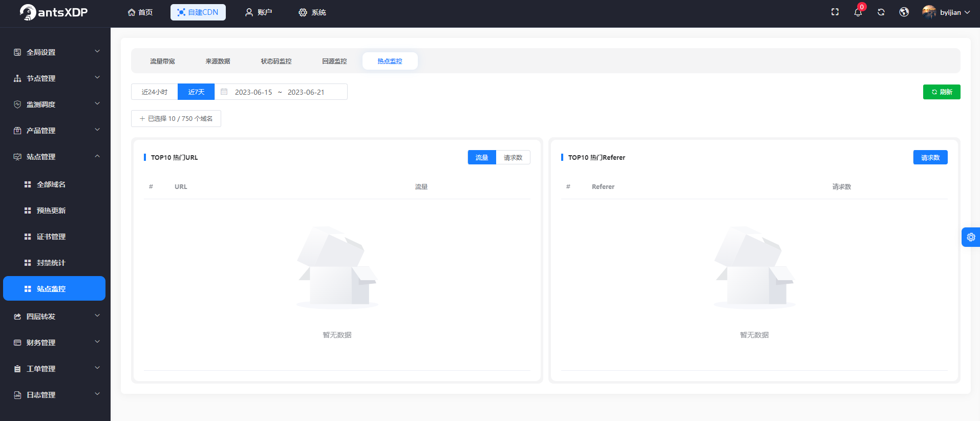Click the Referer panel 请求数 button
The image size is (980, 421).
point(930,157)
